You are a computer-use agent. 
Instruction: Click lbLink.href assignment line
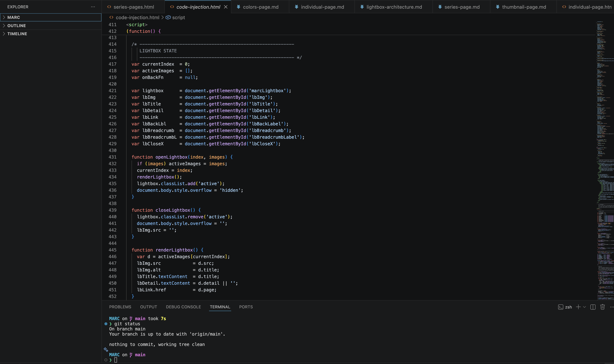click(x=177, y=290)
